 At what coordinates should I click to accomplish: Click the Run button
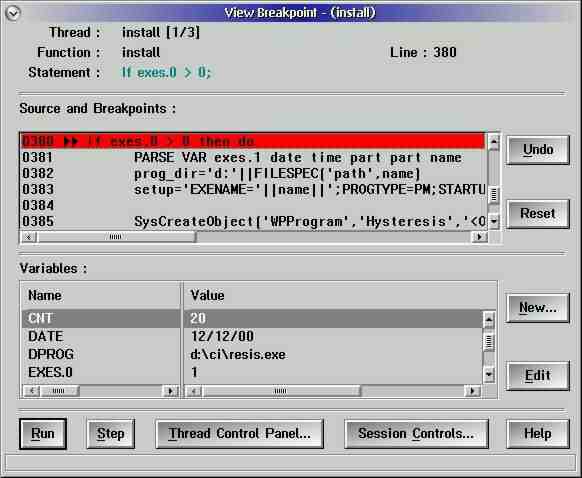tap(43, 434)
